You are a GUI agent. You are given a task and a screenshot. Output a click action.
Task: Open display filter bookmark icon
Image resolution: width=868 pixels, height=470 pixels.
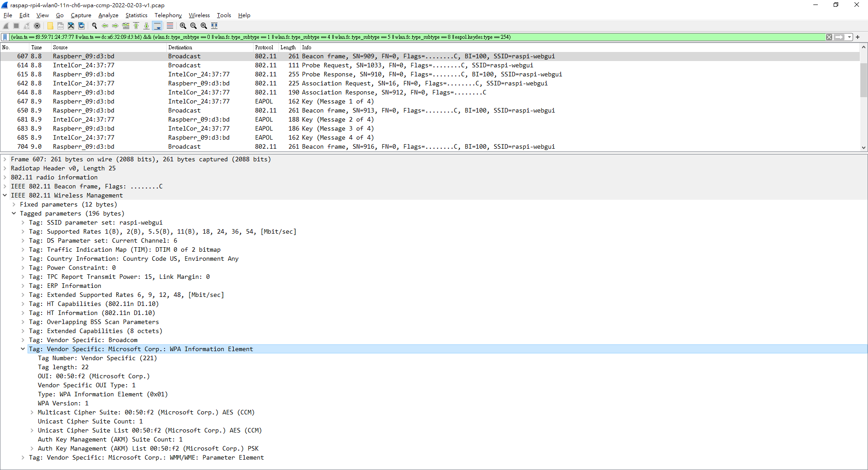click(x=5, y=37)
